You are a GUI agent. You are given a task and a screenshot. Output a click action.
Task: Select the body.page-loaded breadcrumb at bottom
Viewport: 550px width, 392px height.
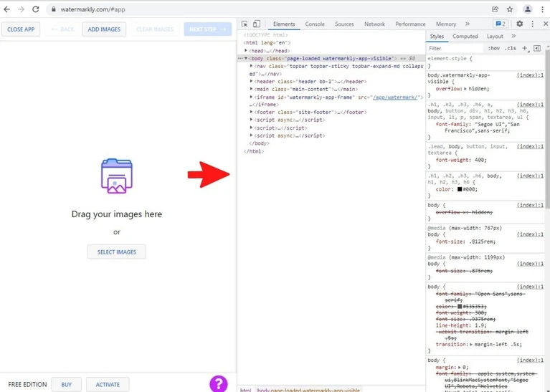[308, 390]
